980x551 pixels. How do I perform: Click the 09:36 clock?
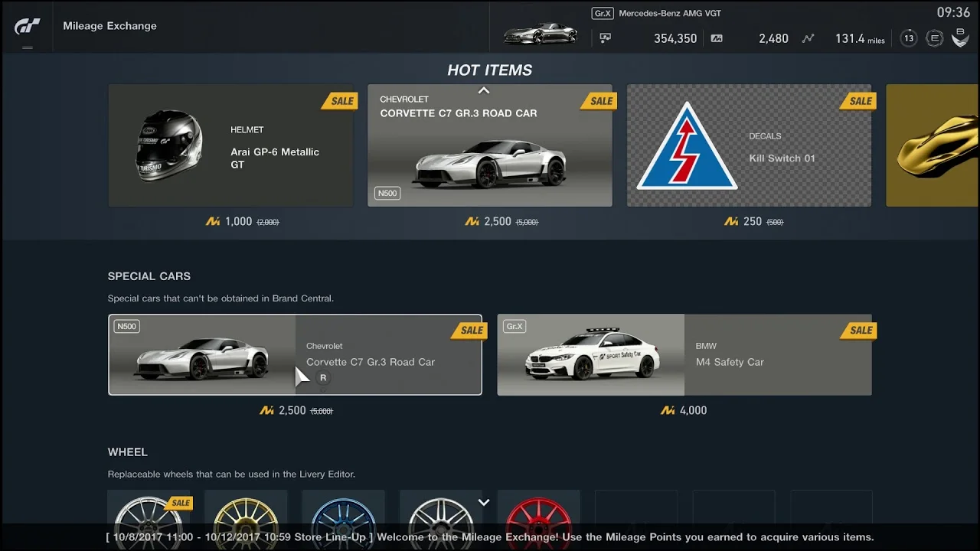(953, 13)
